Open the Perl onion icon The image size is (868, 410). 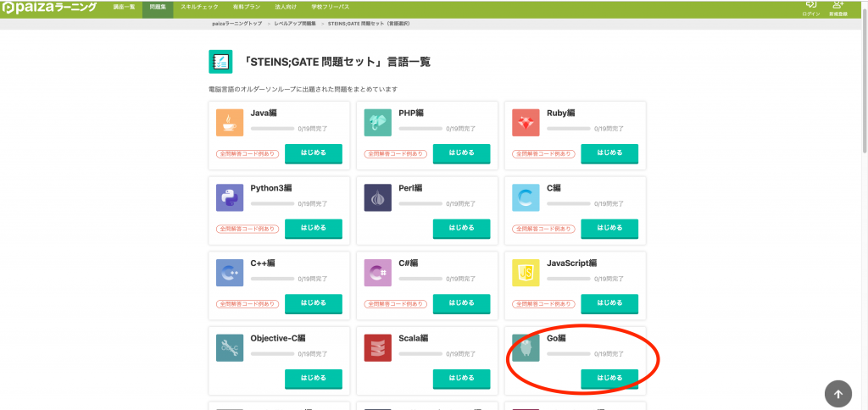[x=377, y=197]
